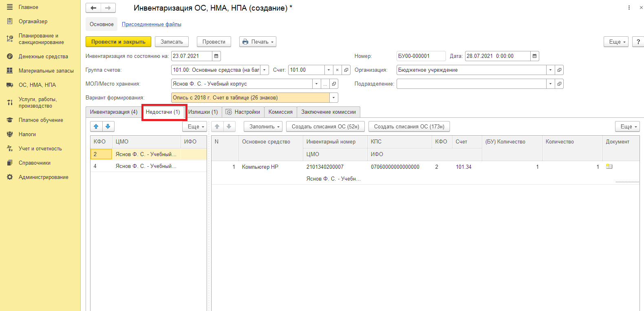The width and height of the screenshot is (644, 311).
Task: Open the Организация record link icon
Action: (x=559, y=70)
